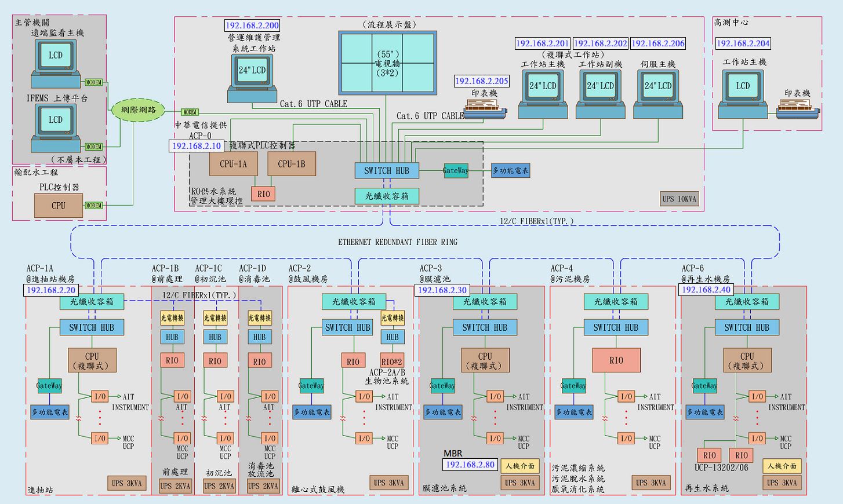Select the 營運維護管理系統工作站 24" LCD computer
Image resolution: width=843 pixels, height=504 pixels.
pyautogui.click(x=252, y=78)
